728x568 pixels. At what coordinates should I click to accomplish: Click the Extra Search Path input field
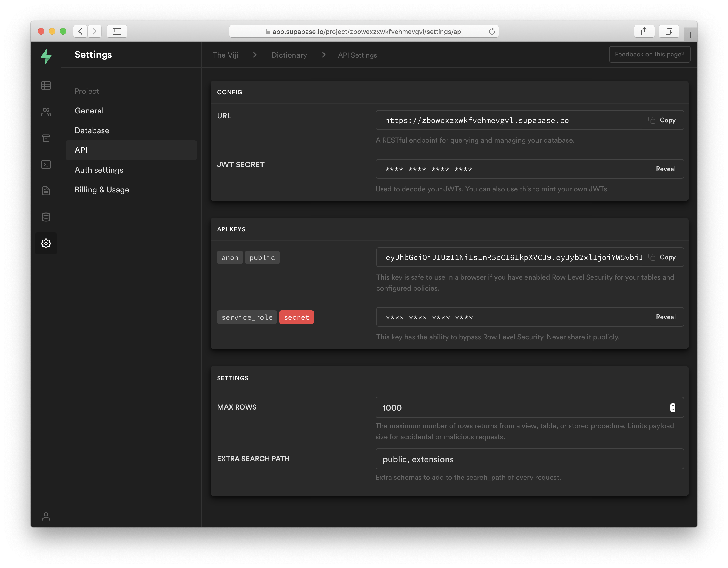(529, 459)
